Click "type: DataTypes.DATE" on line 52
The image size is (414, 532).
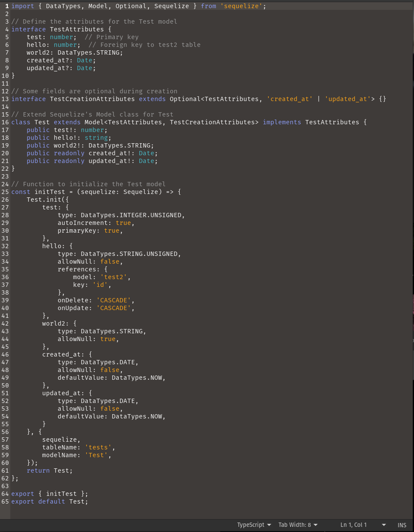pos(96,401)
